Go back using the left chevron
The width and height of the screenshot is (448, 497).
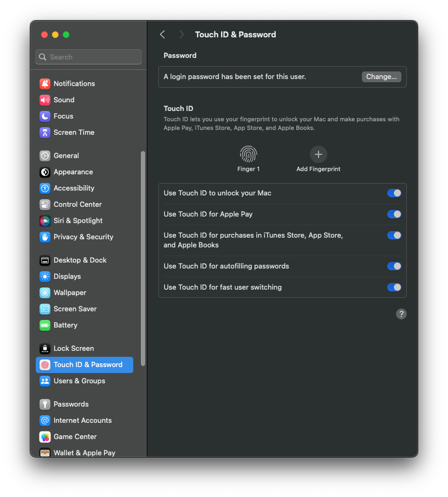point(163,35)
